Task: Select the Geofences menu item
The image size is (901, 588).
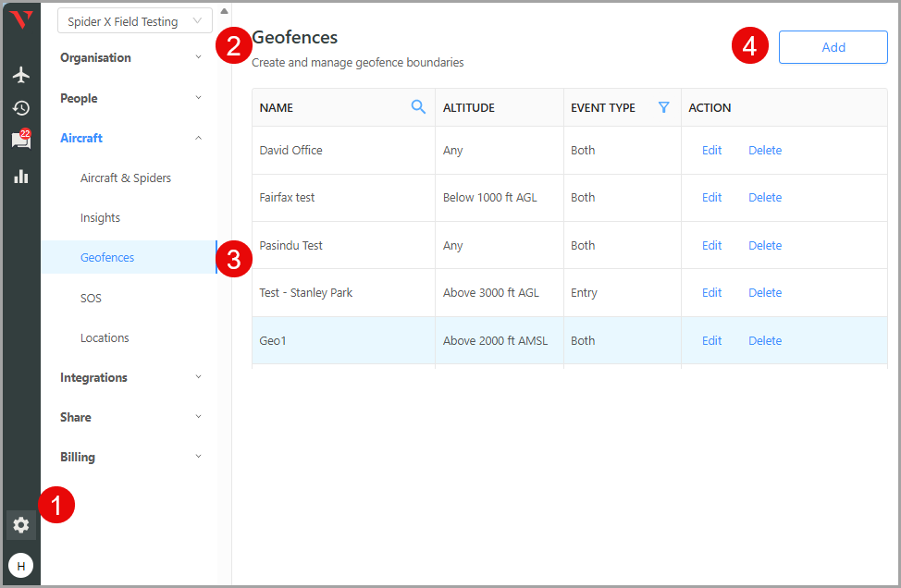Action: (x=130, y=257)
